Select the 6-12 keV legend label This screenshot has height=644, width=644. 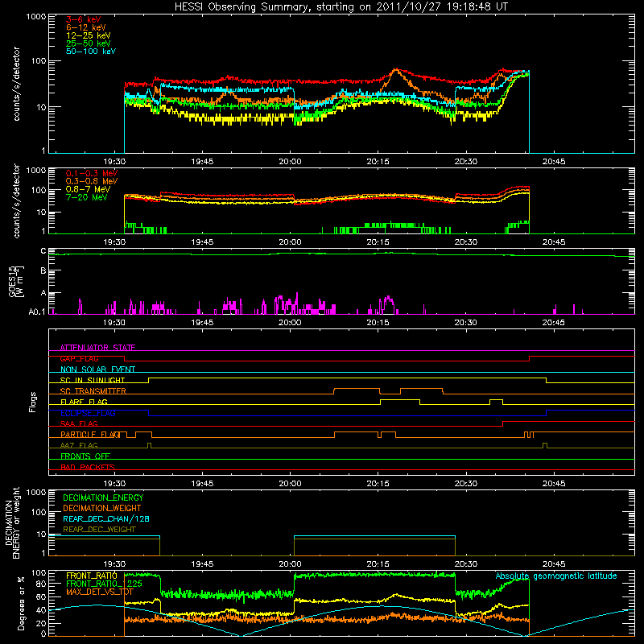pos(86,27)
